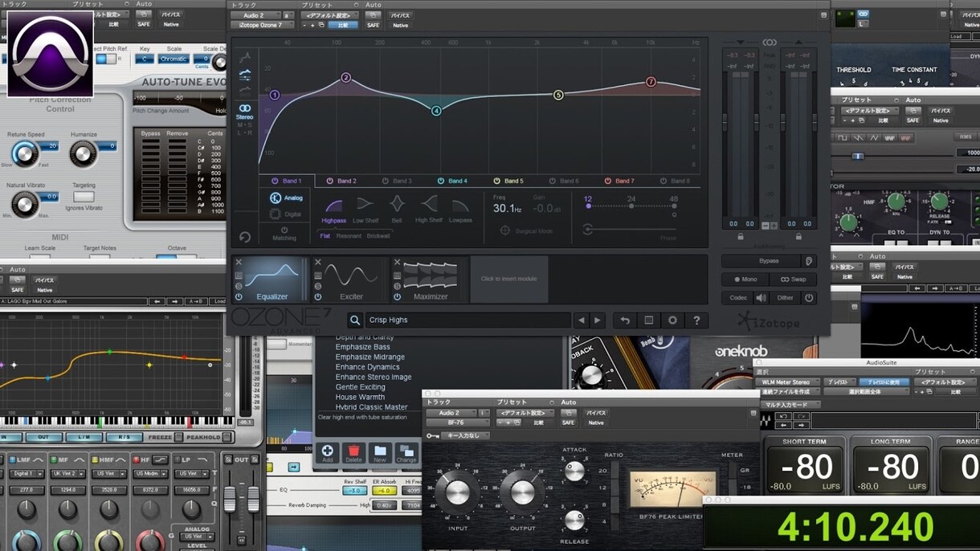Switch to the Band 4 tab

click(x=453, y=182)
